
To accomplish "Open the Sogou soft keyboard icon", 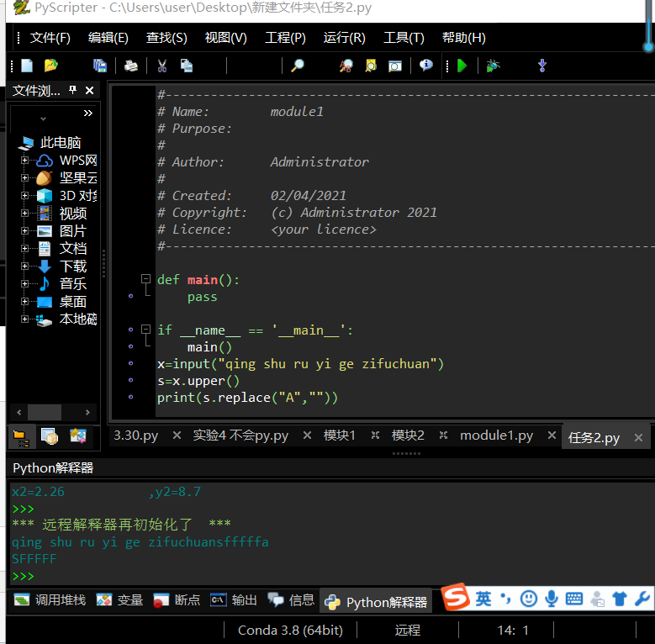I will [574, 599].
